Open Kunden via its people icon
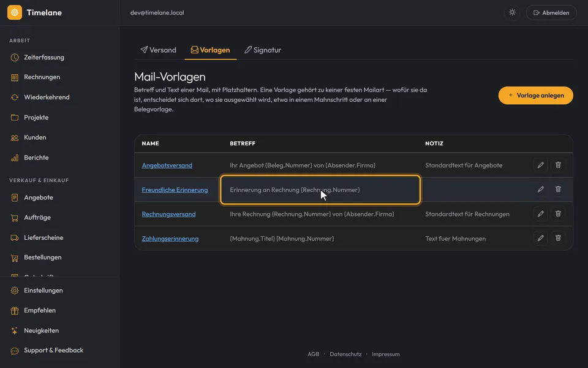The image size is (588, 368). [x=15, y=137]
